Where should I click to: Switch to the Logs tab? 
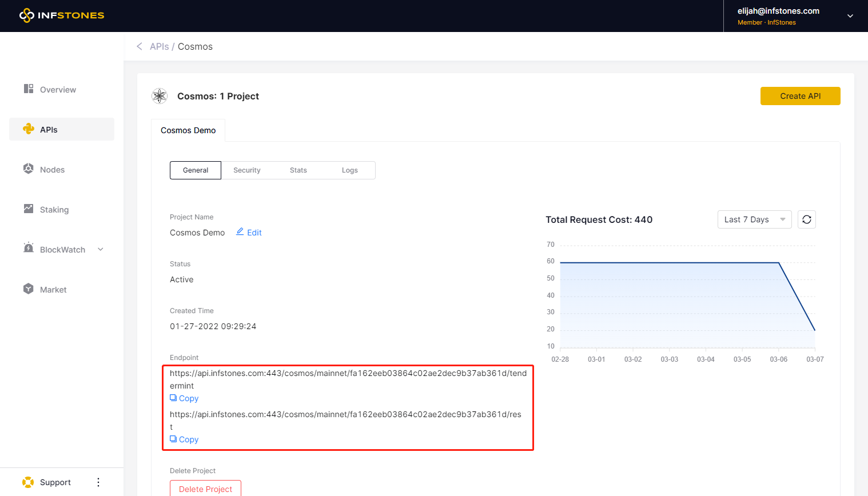(350, 170)
